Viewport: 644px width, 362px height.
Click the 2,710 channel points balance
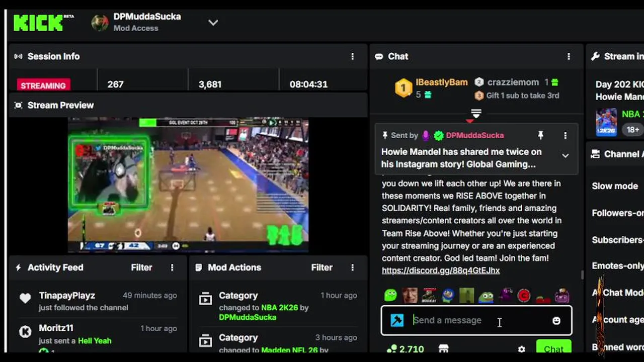coord(405,349)
